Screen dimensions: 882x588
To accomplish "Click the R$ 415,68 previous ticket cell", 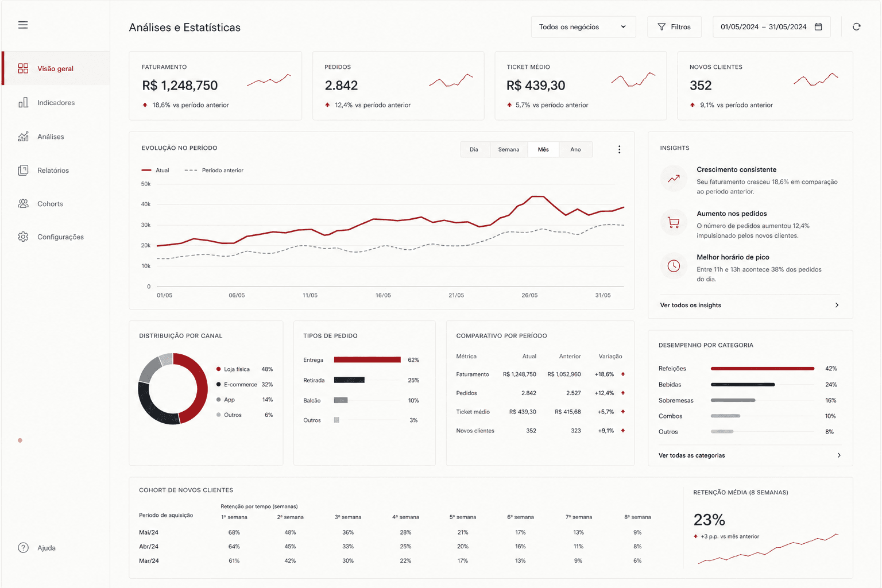I will (x=568, y=412).
